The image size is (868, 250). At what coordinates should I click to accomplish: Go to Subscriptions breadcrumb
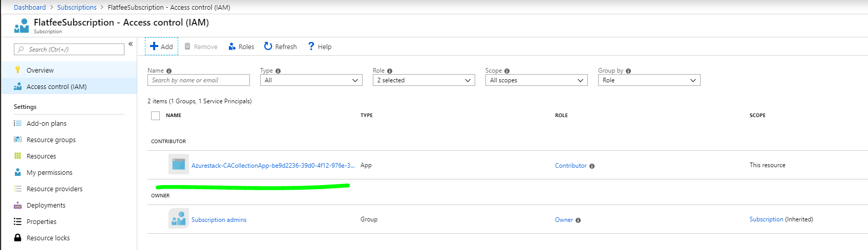click(x=77, y=7)
